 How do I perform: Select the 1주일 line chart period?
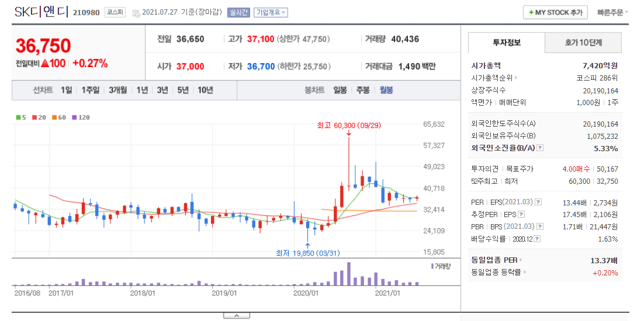point(91,90)
